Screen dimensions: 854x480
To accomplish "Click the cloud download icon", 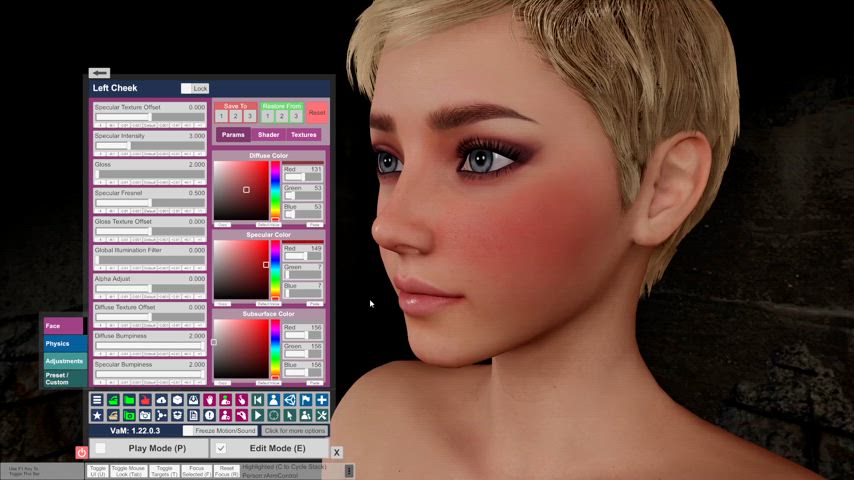I will (161, 400).
